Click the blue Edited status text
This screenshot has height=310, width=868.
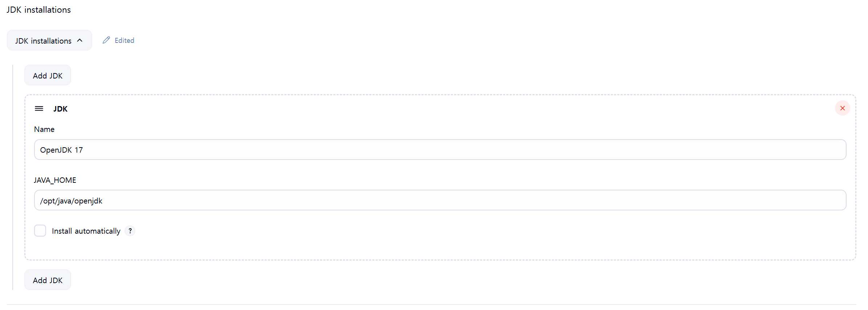coord(124,40)
